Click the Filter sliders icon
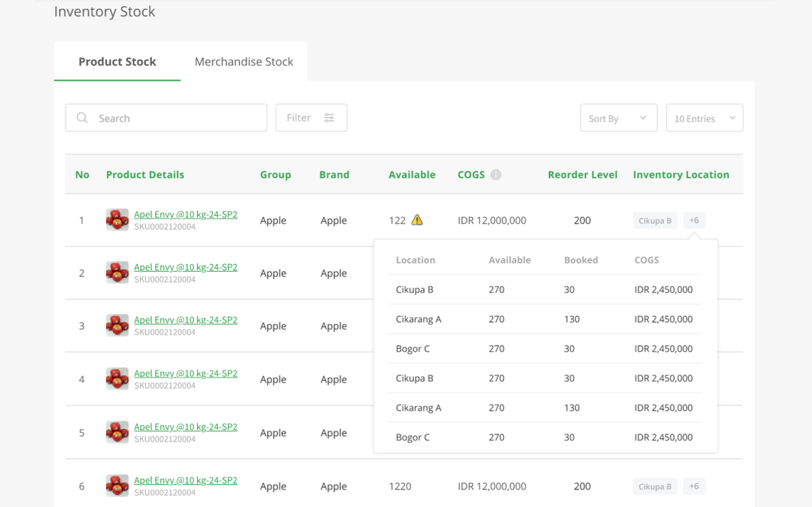Screen dimensions: 812x507 click(329, 118)
